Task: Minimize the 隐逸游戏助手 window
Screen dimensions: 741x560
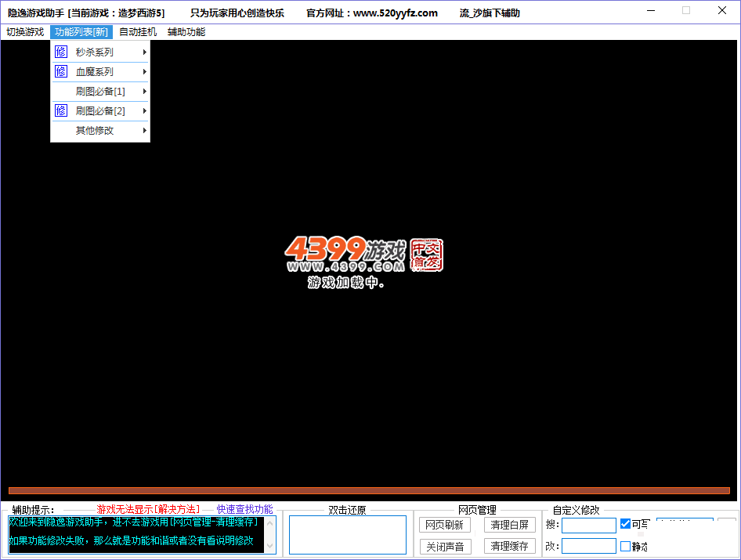Action: (x=651, y=11)
